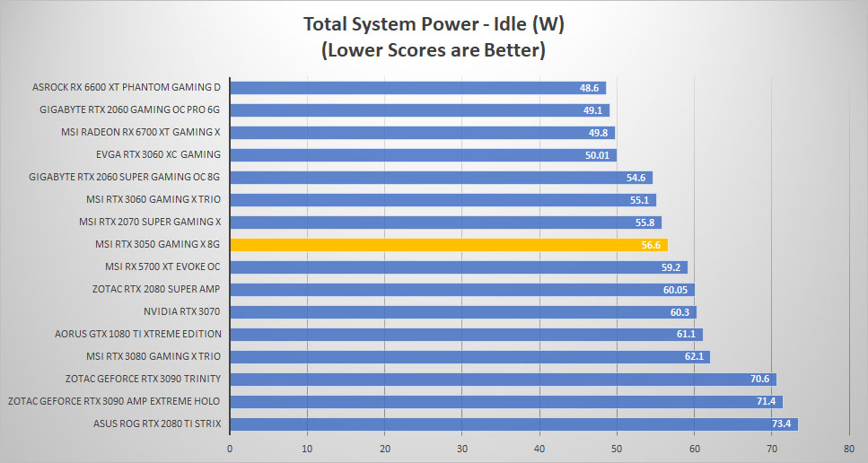The image size is (868, 463).
Task: Click the x-axis tick label 0
Action: pyautogui.click(x=230, y=449)
